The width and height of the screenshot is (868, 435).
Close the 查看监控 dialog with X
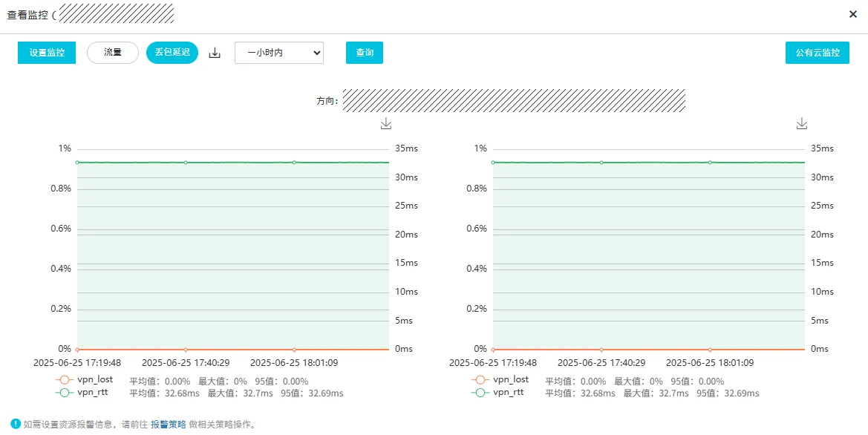pos(853,14)
